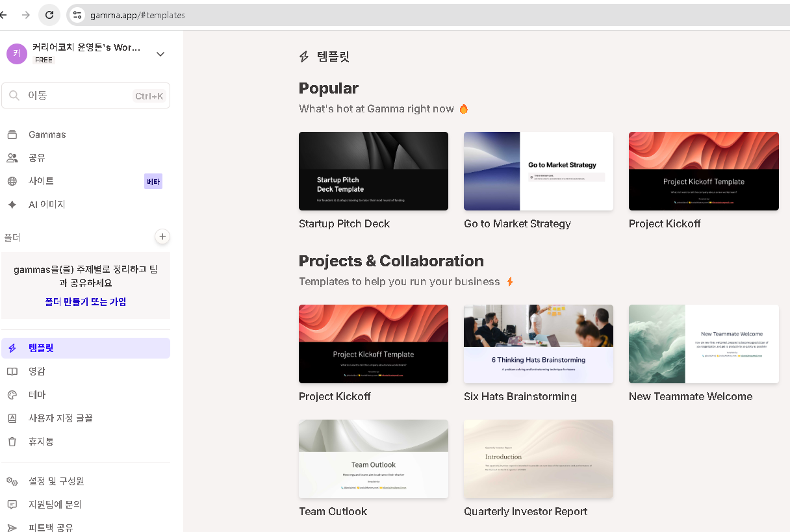Click the browser back arrow
This screenshot has height=532, width=790.
pyautogui.click(x=3, y=14)
